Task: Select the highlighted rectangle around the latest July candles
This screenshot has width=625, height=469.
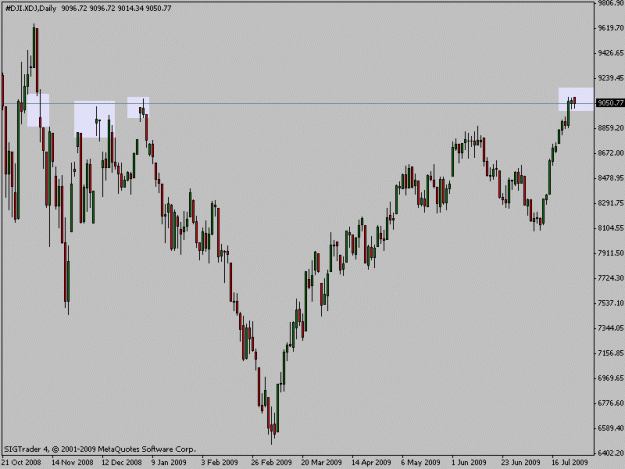Action: [x=576, y=99]
